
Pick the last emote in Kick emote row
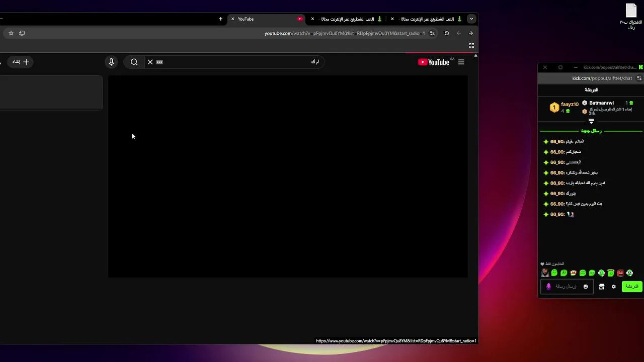[x=629, y=273]
